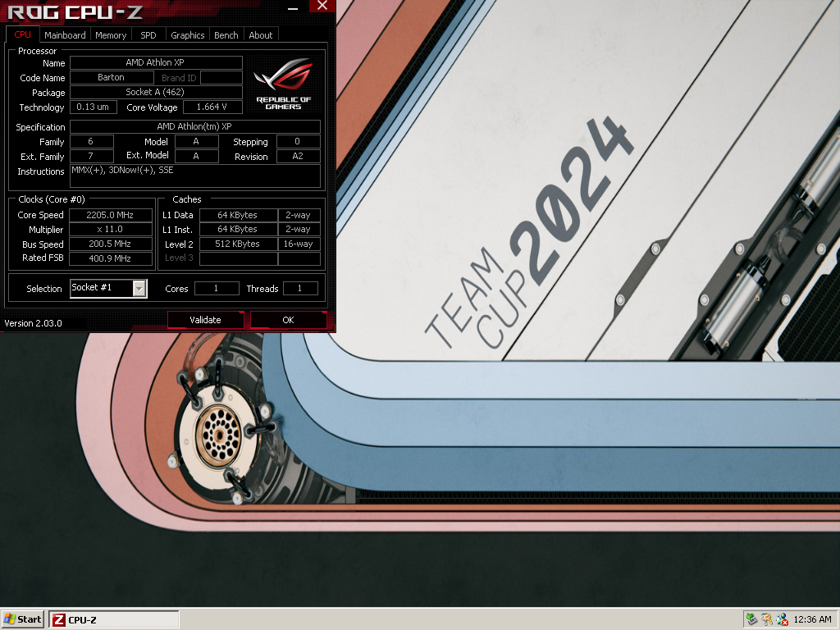The width and height of the screenshot is (840, 630).
Task: Go to the Graphics tab
Action: tap(188, 35)
